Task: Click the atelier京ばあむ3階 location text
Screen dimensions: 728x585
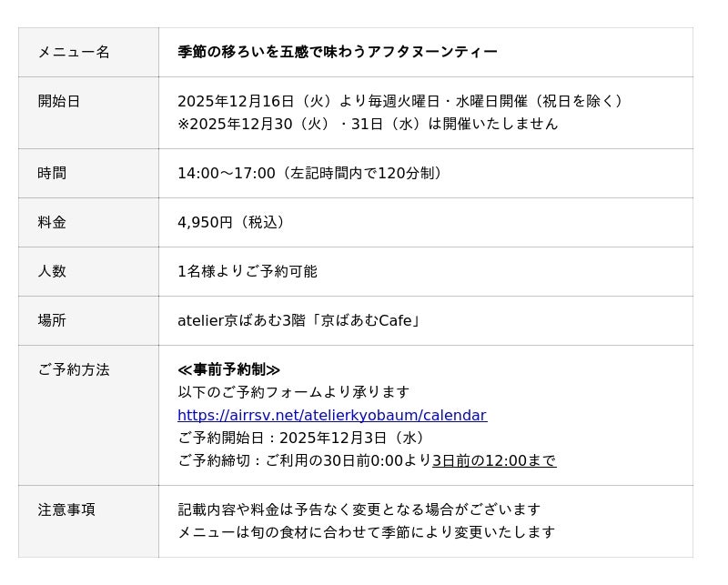Action: (x=299, y=320)
